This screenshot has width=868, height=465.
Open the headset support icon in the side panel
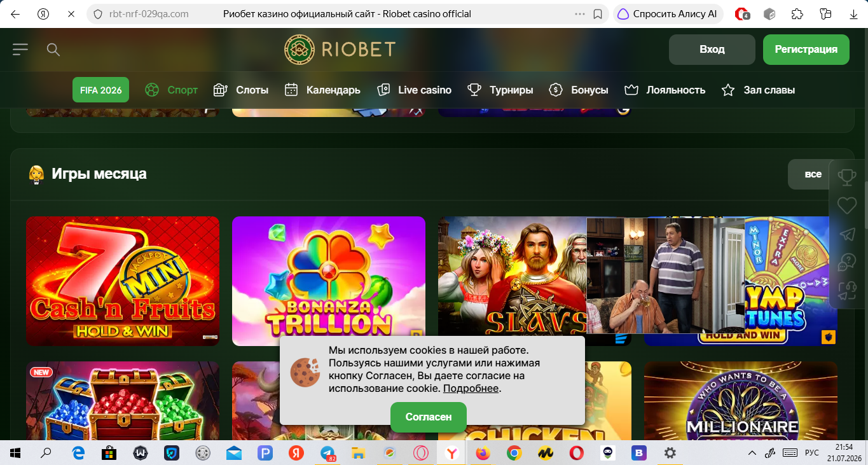[846, 291]
